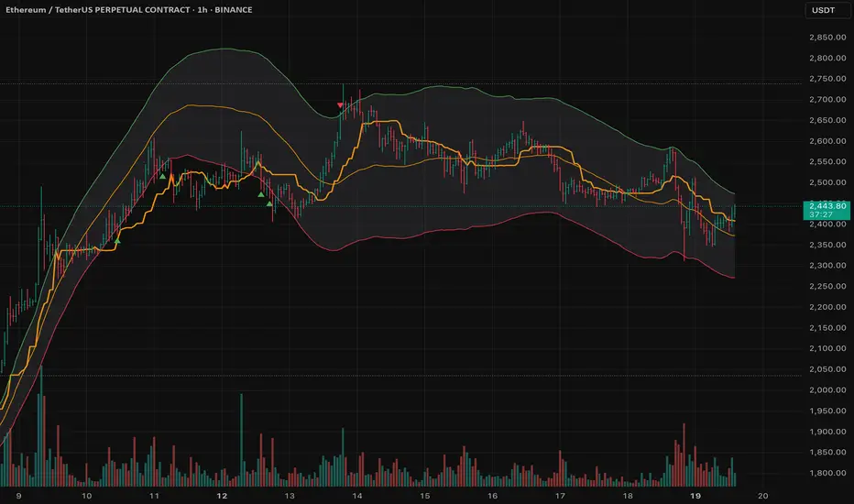Click the 2,350.00 price axis label
The height and width of the screenshot is (504, 854).
(827, 245)
